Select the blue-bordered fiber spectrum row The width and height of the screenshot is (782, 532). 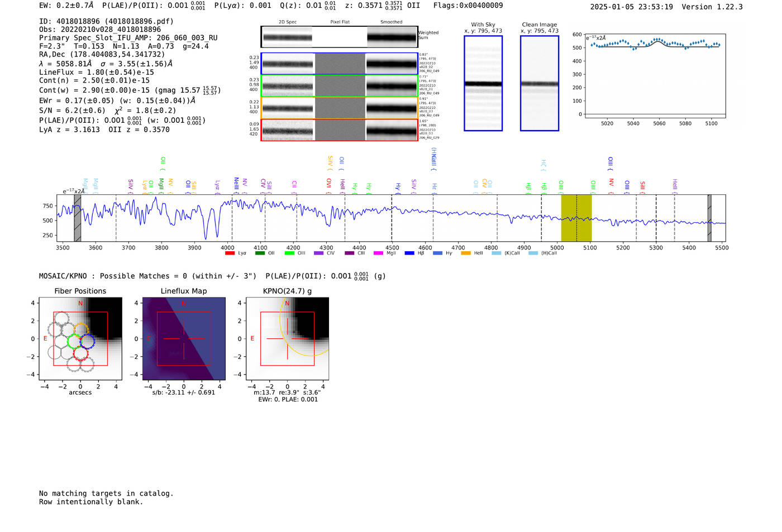tap(339, 64)
